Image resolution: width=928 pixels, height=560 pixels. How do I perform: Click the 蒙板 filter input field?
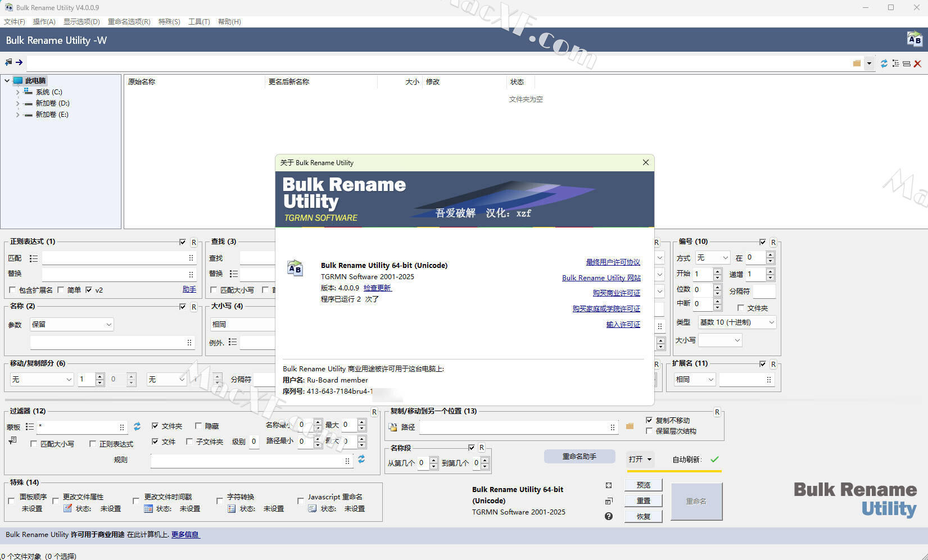(x=82, y=427)
